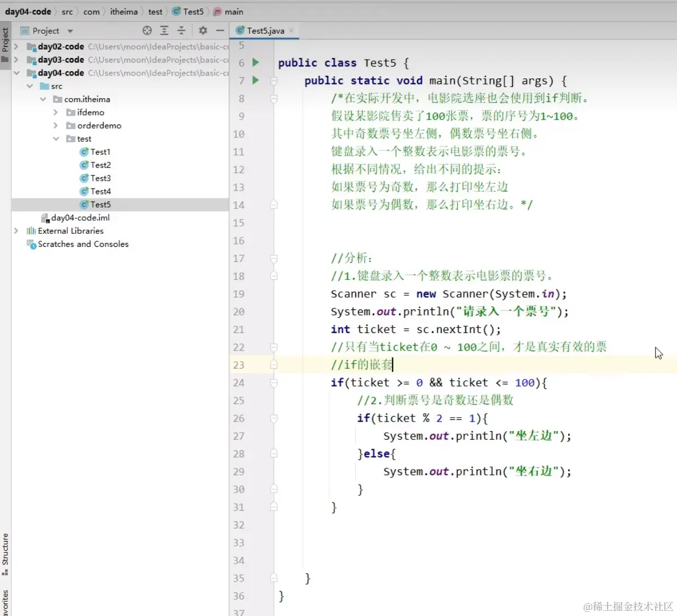Hide the Project panel with minus icon
Viewport: 677px width, 616px height.
(220, 30)
